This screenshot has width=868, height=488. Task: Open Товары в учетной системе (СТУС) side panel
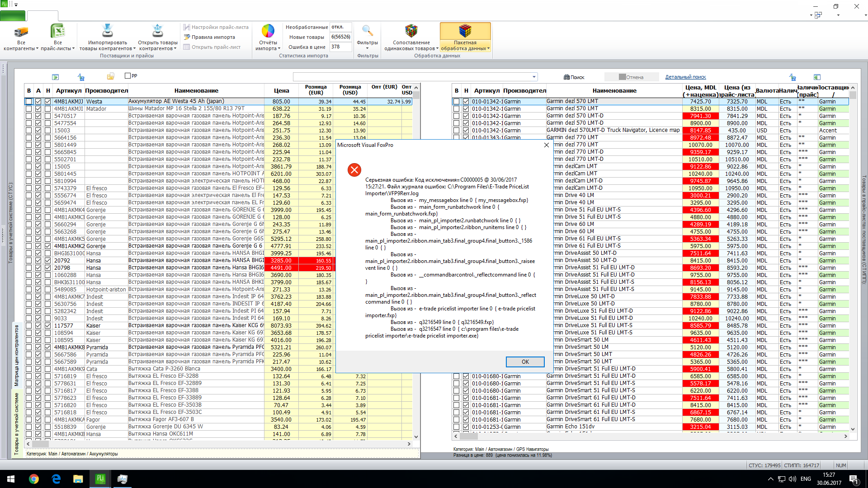pos(10,222)
